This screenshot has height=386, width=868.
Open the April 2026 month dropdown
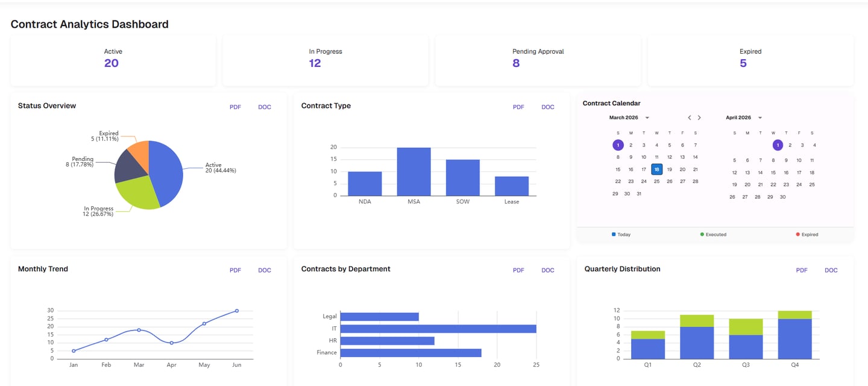pyautogui.click(x=760, y=118)
